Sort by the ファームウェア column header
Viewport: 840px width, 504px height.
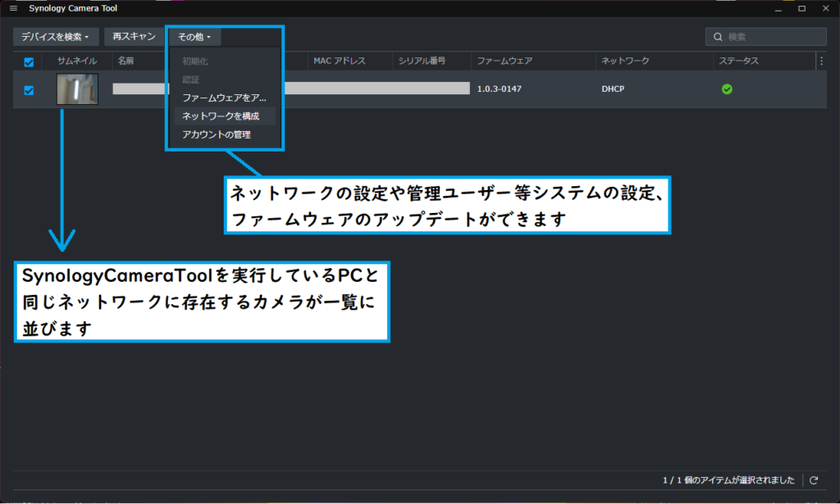(x=504, y=61)
